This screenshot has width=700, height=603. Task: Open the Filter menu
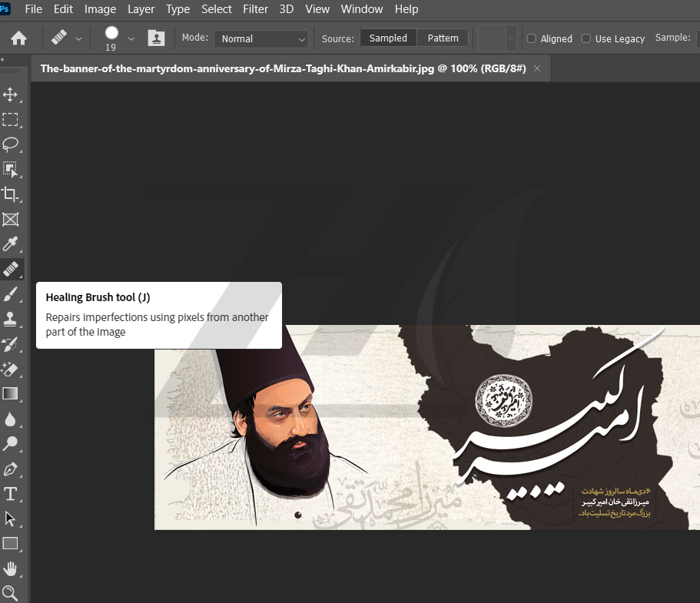point(255,9)
